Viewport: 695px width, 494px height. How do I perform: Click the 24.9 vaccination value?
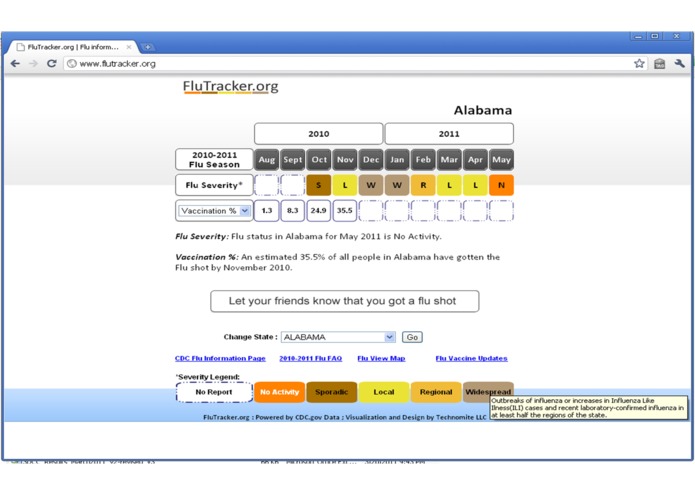[319, 211]
